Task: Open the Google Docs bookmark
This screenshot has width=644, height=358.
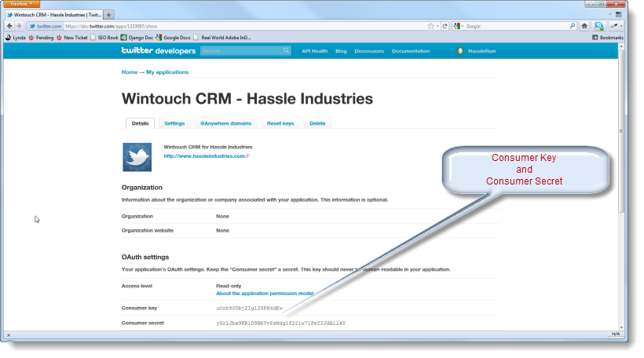Action: coord(173,38)
